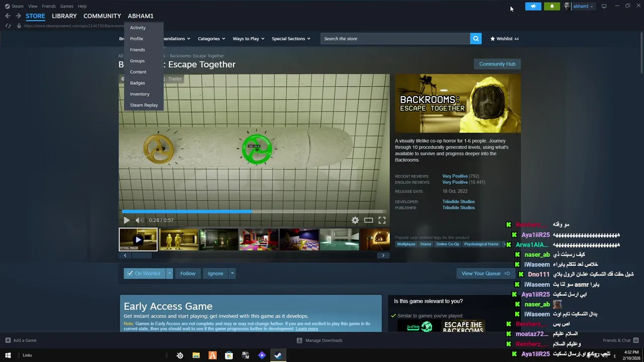Open Microsoft Store from the taskbar
Image resolution: width=644 pixels, height=362 pixels.
point(229,355)
